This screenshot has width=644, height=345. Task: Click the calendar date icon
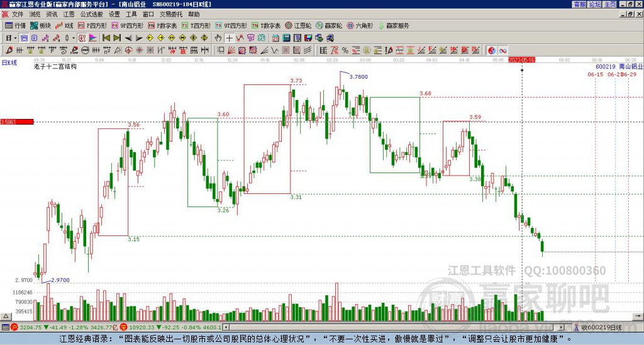(275, 38)
